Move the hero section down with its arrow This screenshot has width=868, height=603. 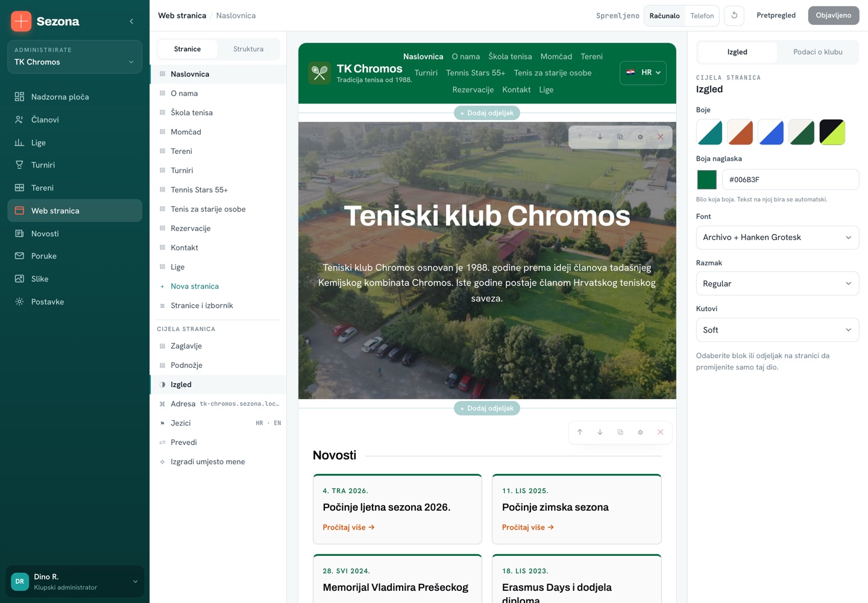600,137
